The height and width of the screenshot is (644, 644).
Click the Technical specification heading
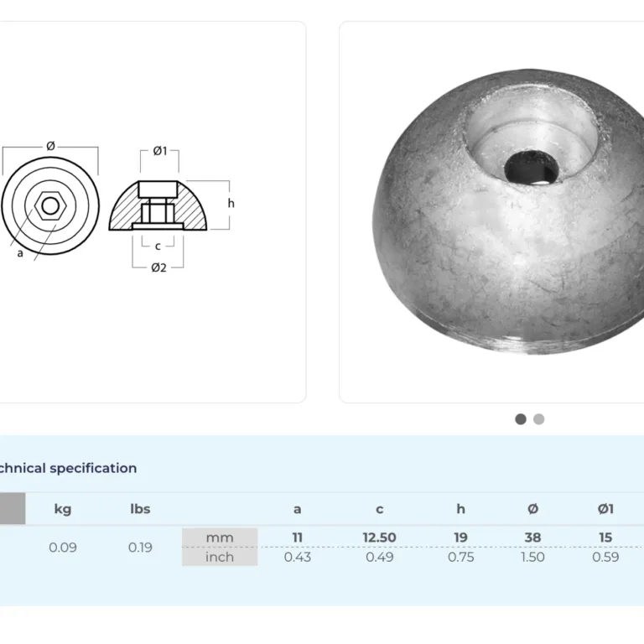click(68, 468)
